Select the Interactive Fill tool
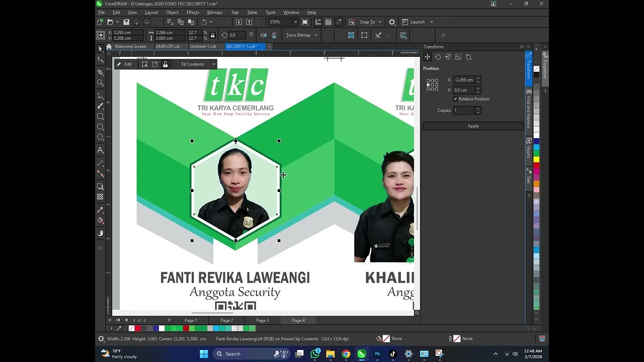 (x=100, y=221)
